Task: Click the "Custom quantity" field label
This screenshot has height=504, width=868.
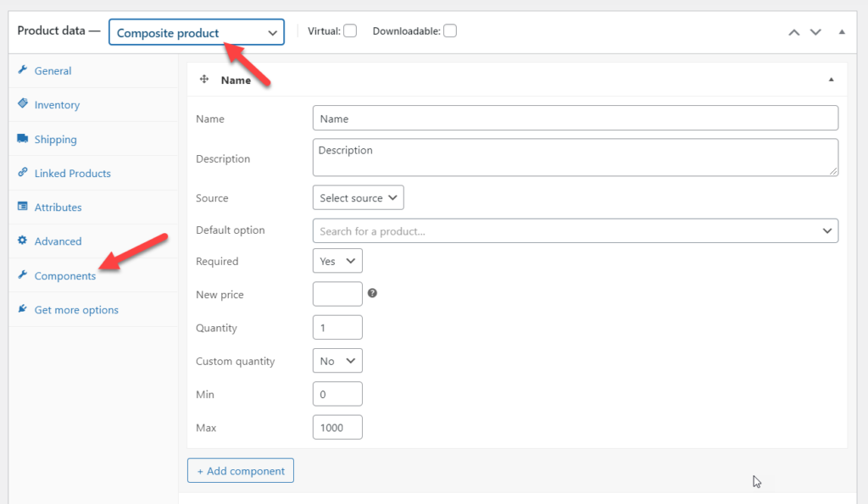Action: [x=236, y=361]
